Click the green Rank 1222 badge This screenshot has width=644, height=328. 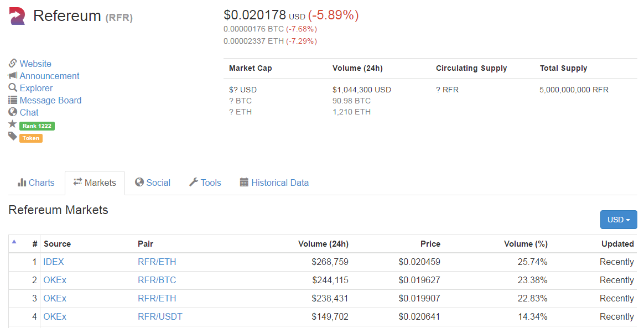point(37,126)
